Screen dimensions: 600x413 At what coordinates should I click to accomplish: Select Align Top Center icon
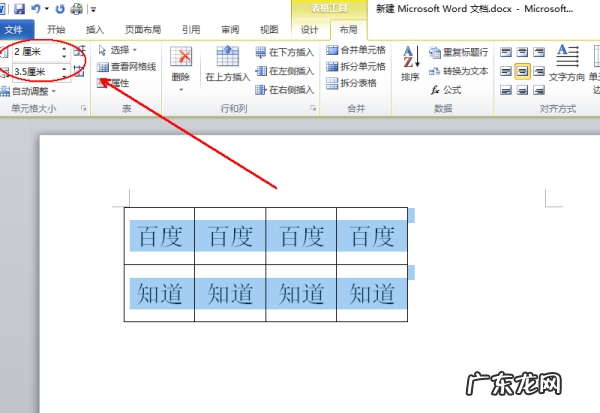522,52
